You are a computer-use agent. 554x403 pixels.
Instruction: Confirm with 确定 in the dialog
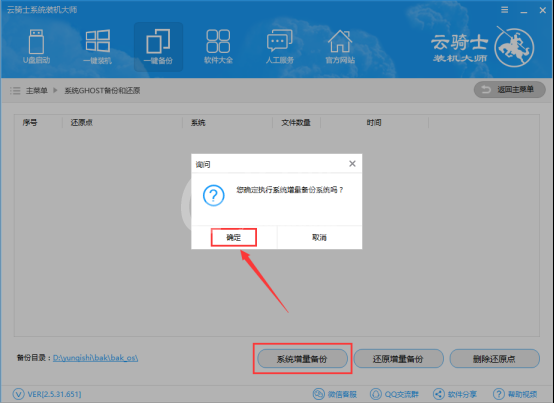pyautogui.click(x=234, y=237)
